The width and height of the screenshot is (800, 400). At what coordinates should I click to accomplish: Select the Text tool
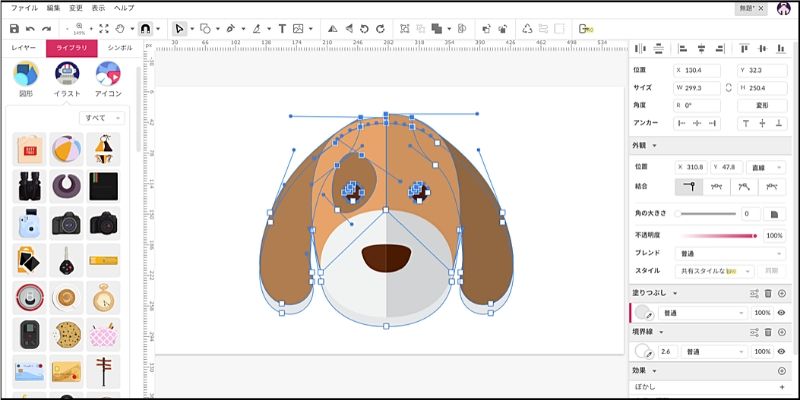(x=280, y=29)
